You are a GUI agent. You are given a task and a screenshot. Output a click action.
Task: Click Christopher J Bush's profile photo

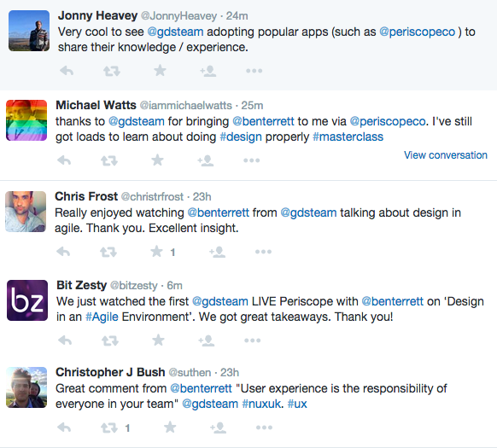click(x=26, y=387)
